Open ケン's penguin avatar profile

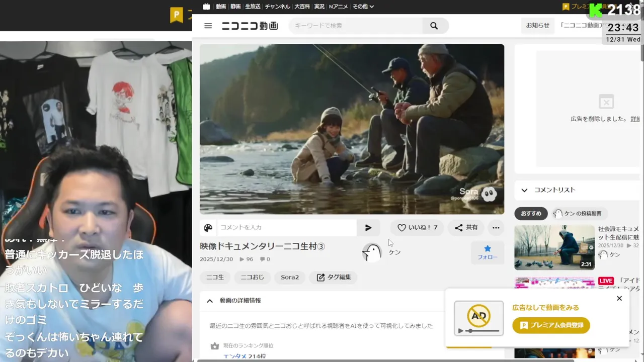(x=372, y=252)
